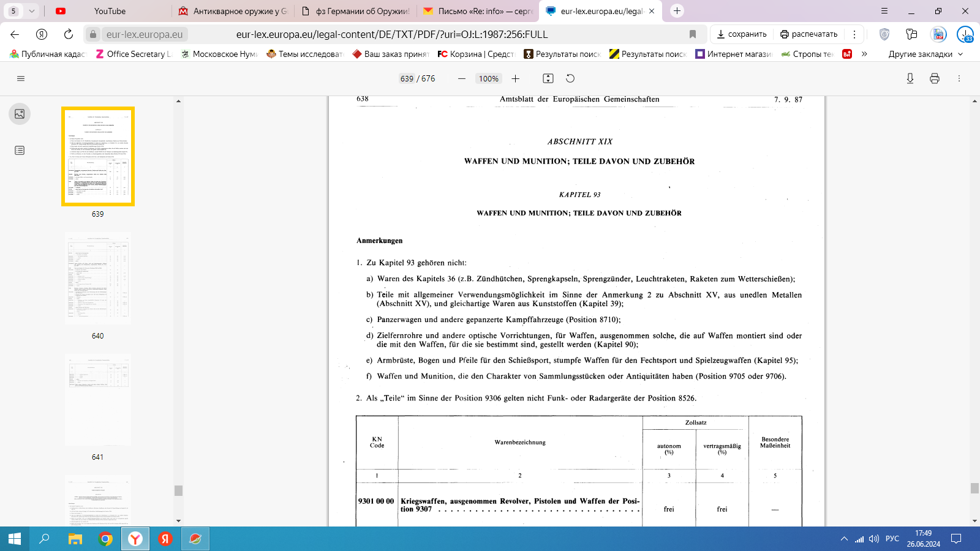Show page thumbnails panel
This screenshot has width=980, height=551.
20,114
